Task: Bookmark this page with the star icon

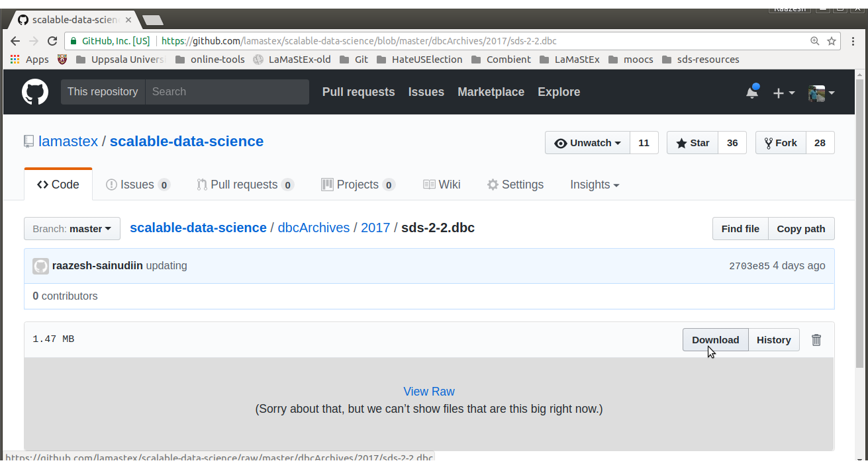Action: [x=832, y=41]
